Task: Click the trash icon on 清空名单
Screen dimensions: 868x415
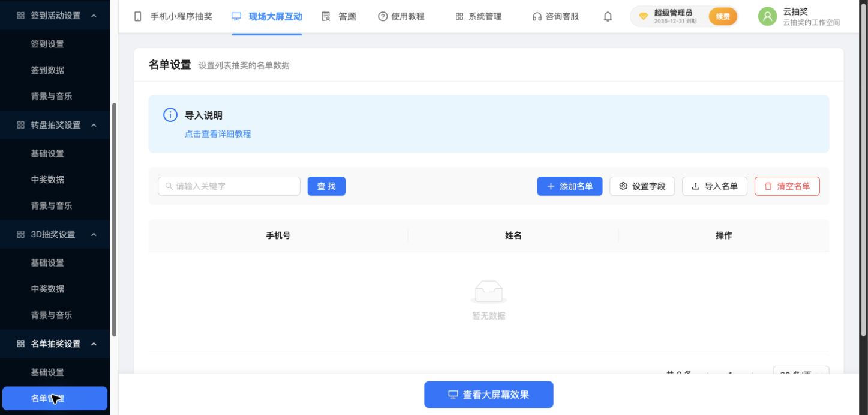Action: tap(768, 186)
